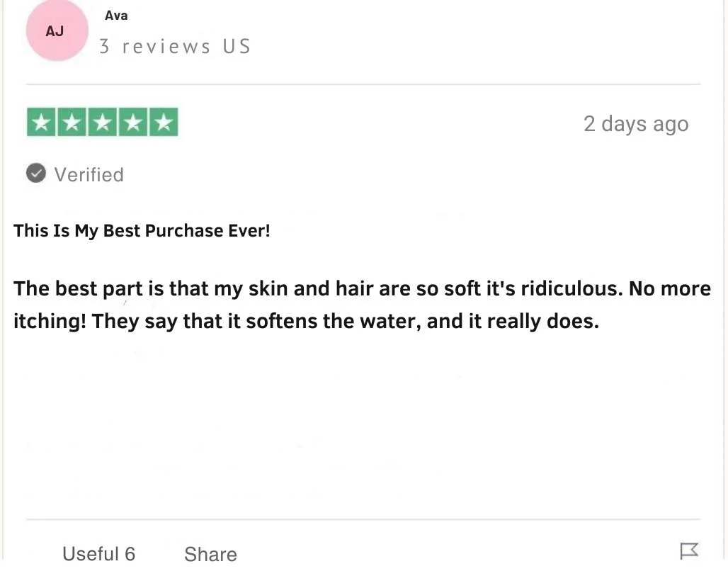Viewport: 728px width, 588px height.
Task: Click the third green star
Action: [103, 122]
